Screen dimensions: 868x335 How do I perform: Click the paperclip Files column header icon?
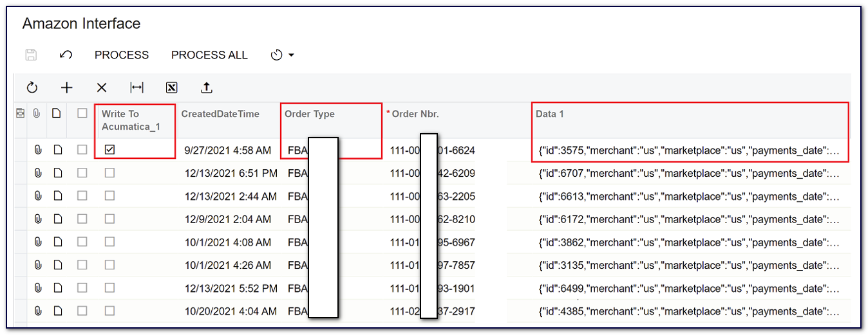pos(37,114)
